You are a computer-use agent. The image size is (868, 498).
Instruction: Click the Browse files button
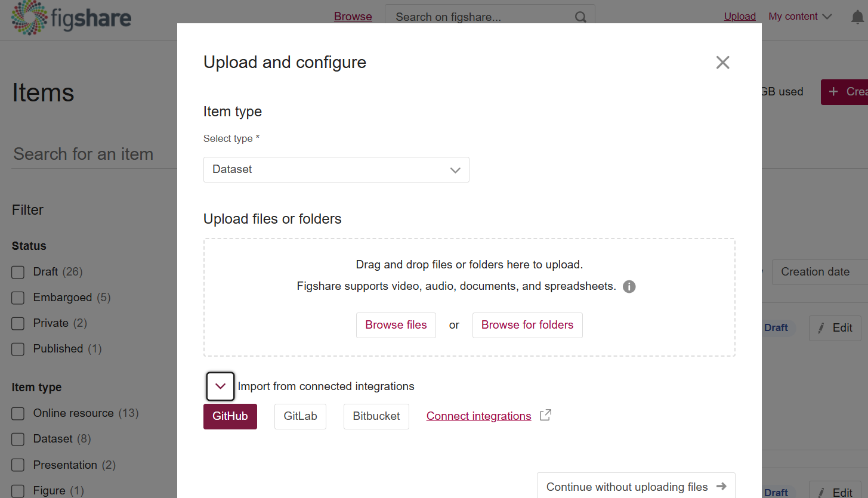click(396, 325)
